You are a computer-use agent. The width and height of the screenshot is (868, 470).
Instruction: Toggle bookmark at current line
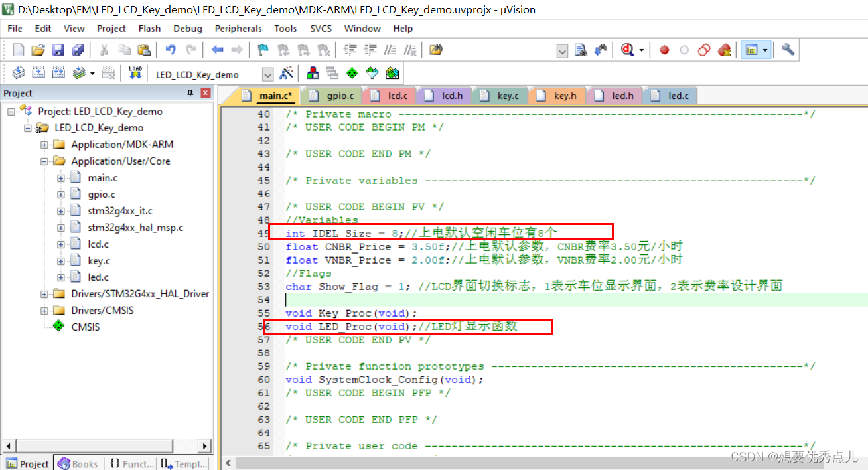262,50
